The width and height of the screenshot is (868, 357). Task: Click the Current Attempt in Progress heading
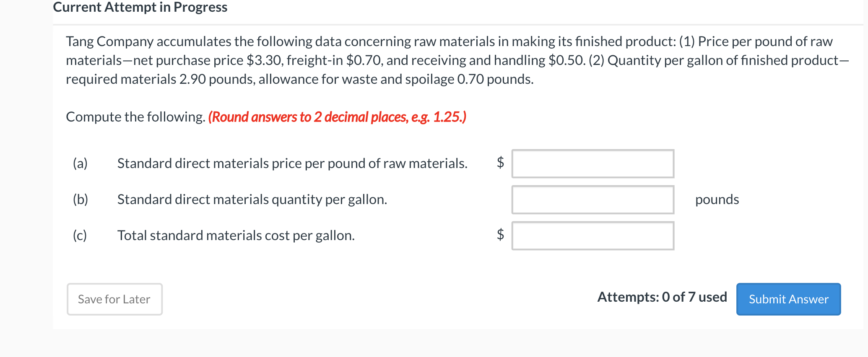(x=140, y=7)
